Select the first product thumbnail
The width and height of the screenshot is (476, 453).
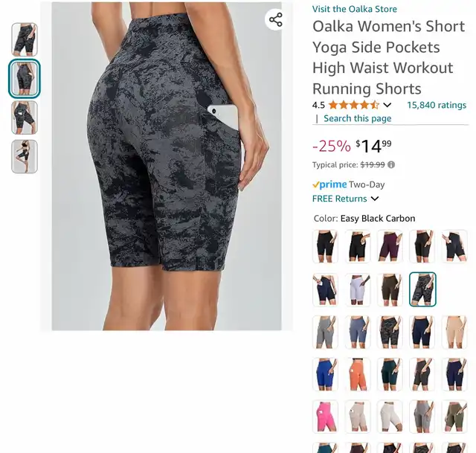tap(25, 39)
